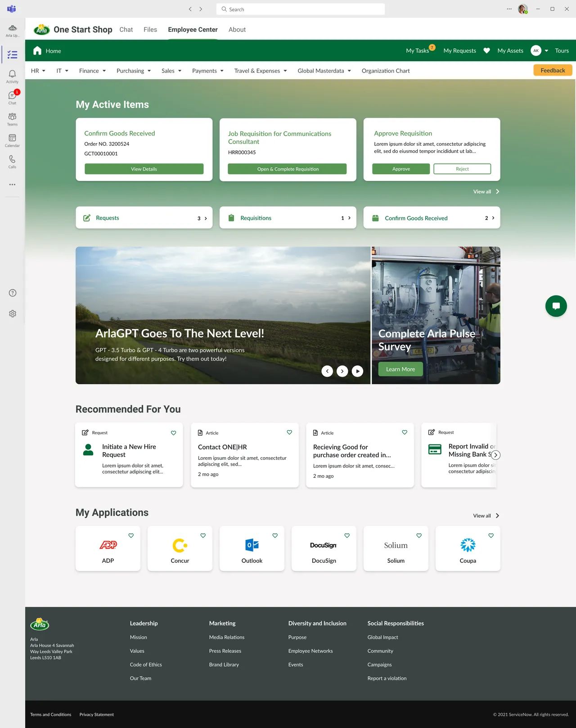Open Calls in the Teams sidebar

(12, 161)
